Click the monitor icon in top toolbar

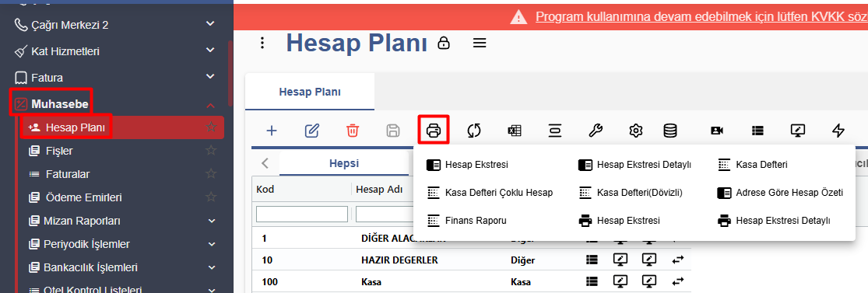[798, 131]
